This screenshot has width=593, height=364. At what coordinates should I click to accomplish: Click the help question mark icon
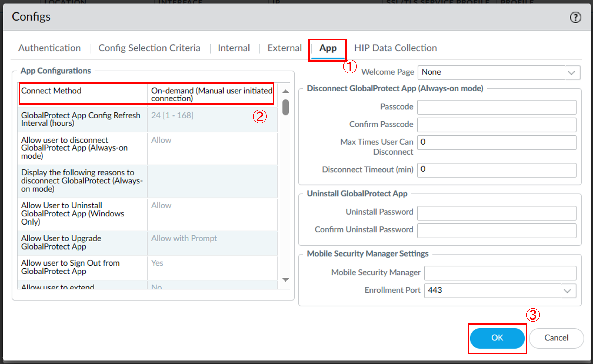pyautogui.click(x=575, y=18)
